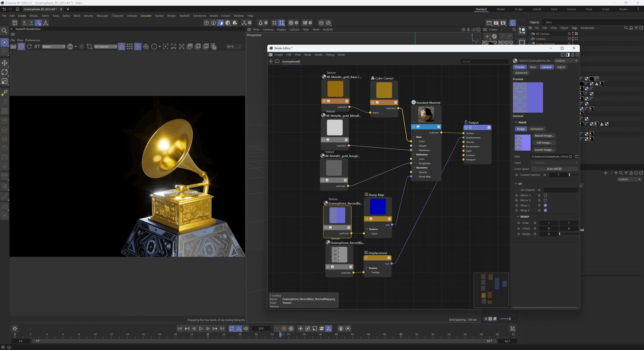Adjust the Custom Gamma slider

click(570, 175)
